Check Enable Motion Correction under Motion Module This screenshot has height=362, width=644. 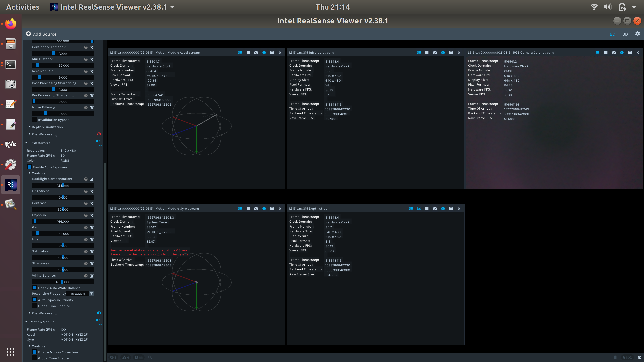35,352
